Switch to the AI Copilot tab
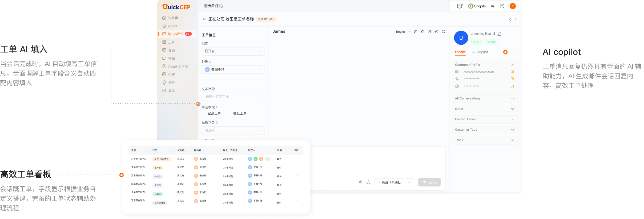Screen dimensions: 644x219 480,52
